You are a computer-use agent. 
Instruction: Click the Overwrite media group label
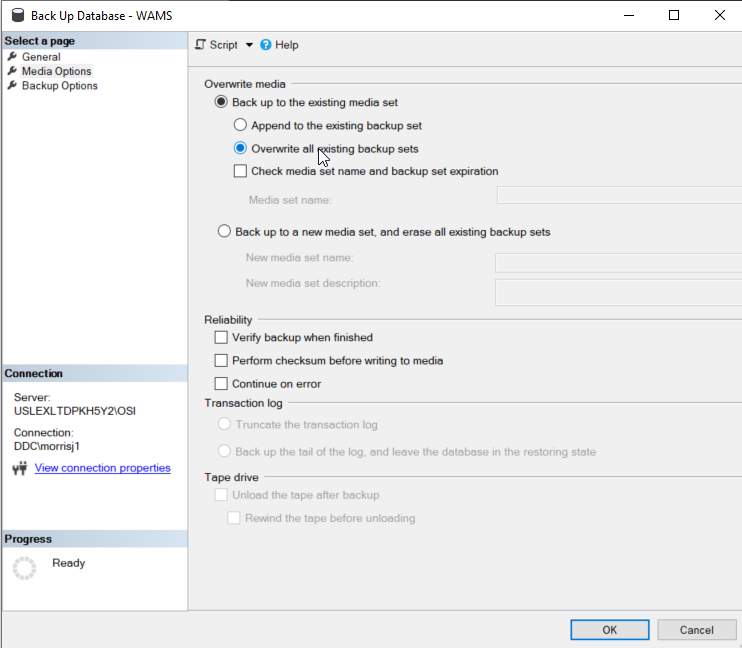245,84
